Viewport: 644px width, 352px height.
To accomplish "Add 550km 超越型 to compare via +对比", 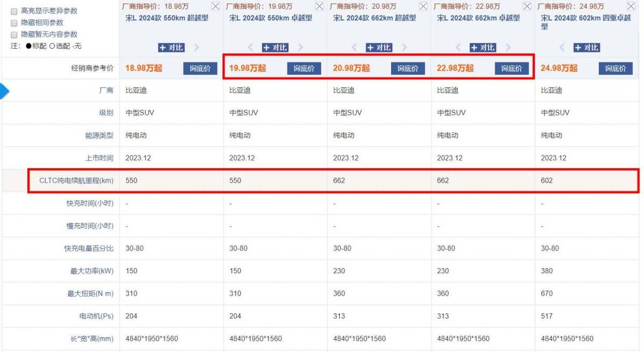I will point(171,48).
